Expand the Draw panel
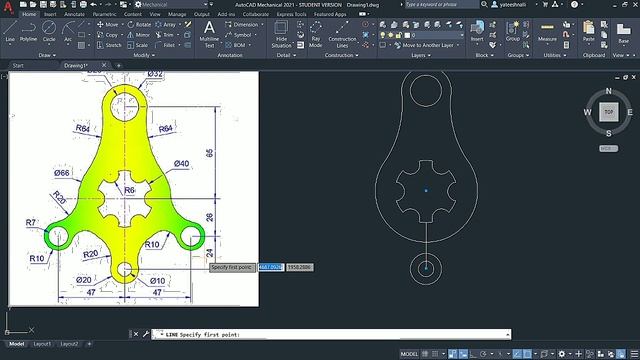640x360 pixels. tap(47, 55)
